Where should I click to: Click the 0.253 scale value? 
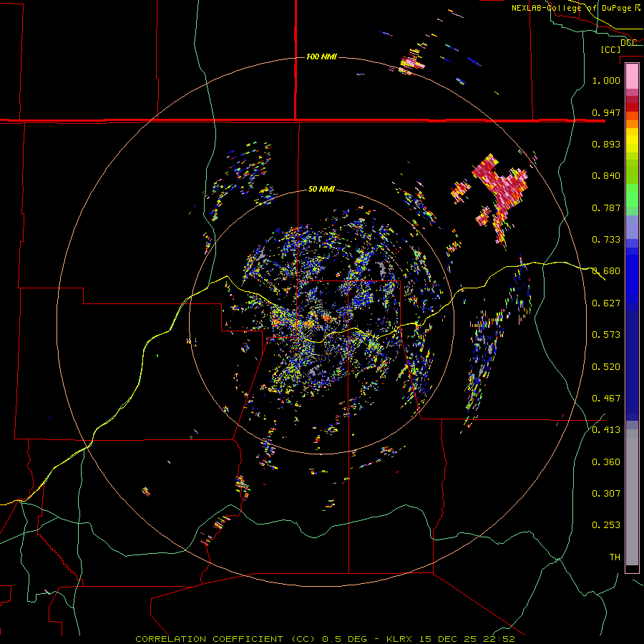click(x=606, y=525)
